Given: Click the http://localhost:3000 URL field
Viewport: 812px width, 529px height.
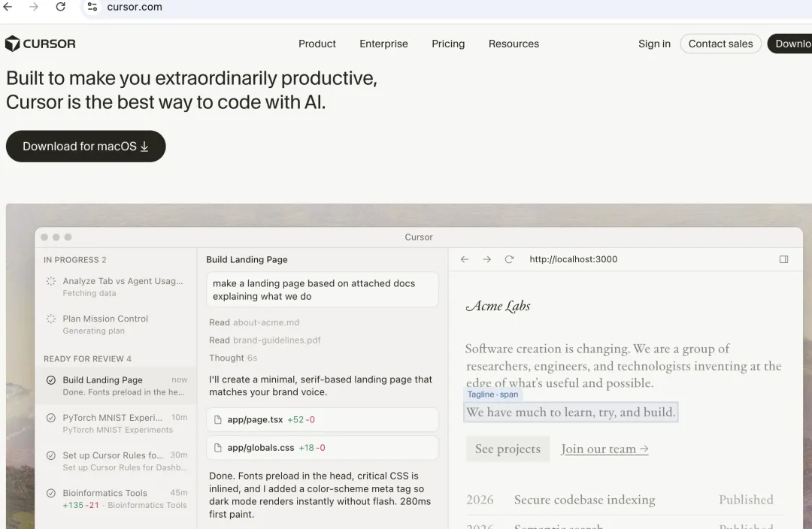Looking at the screenshot, I should pyautogui.click(x=573, y=259).
